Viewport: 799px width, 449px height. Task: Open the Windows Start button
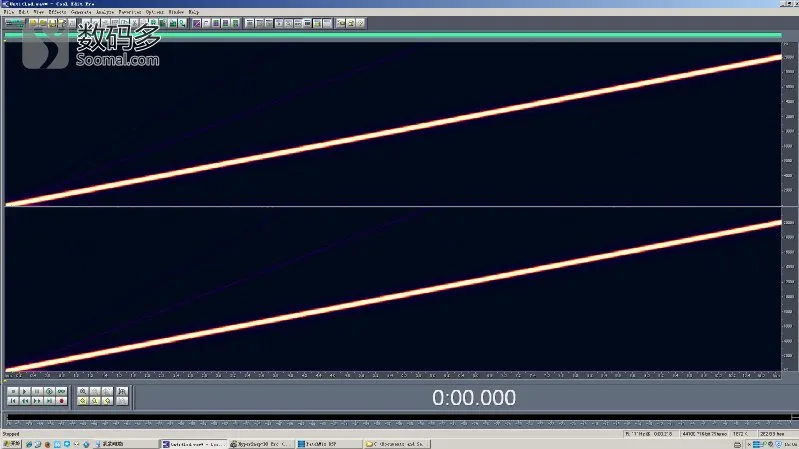11,444
